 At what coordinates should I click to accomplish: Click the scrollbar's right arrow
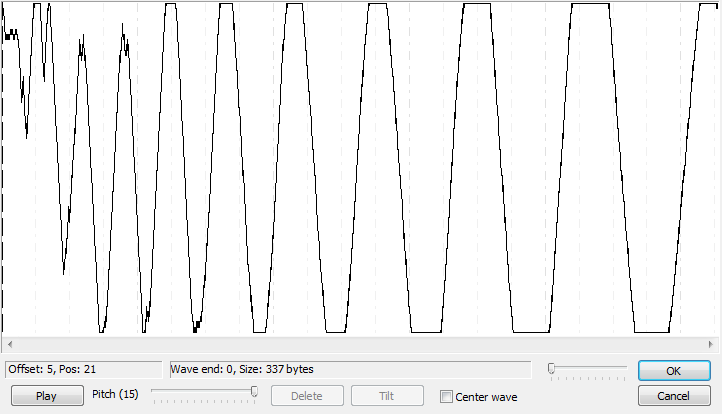pyautogui.click(x=713, y=344)
